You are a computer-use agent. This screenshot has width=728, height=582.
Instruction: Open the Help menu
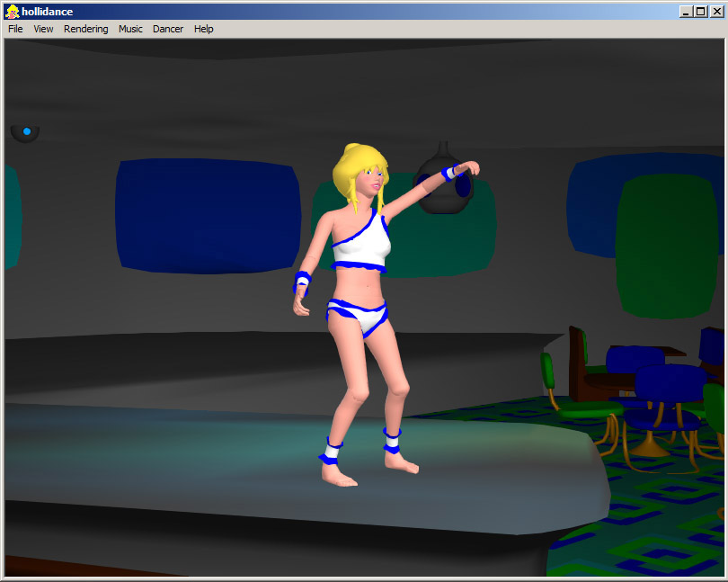204,29
